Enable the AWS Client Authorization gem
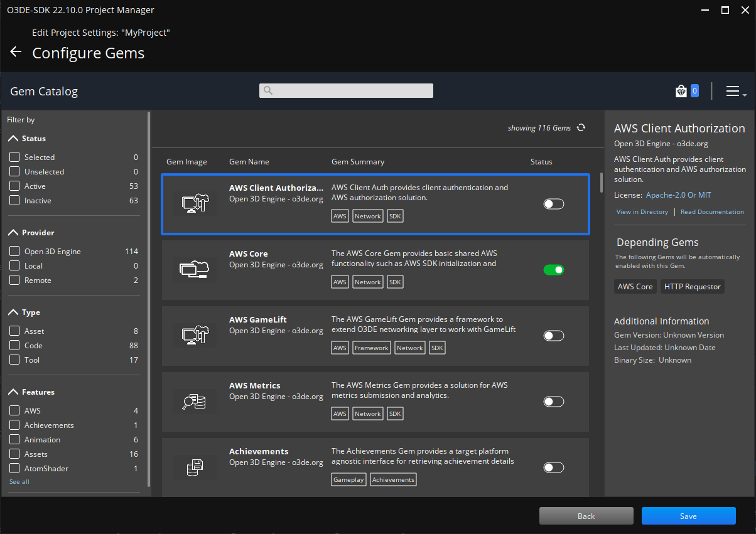This screenshot has width=756, height=534. [x=554, y=204]
